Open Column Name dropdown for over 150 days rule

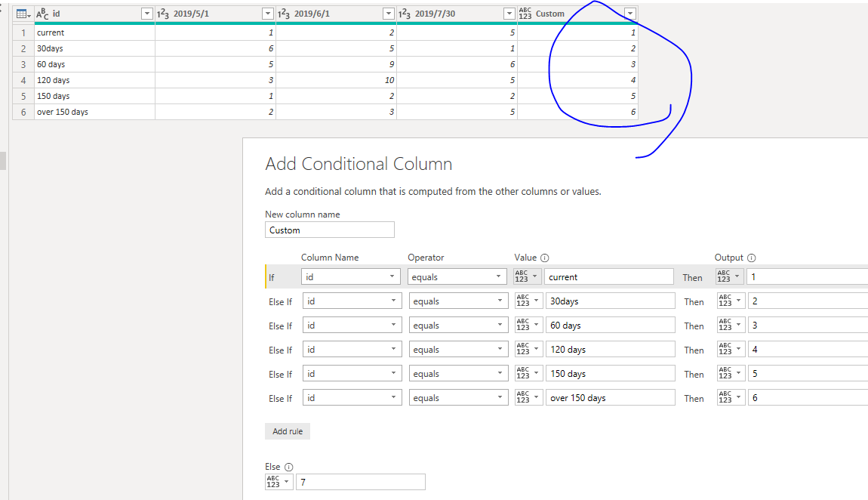[x=352, y=398]
